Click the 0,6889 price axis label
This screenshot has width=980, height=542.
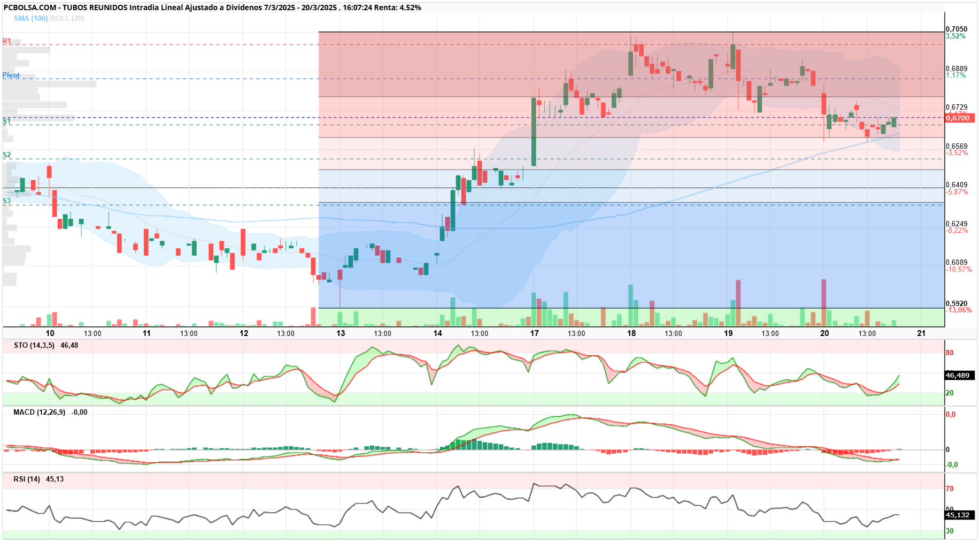[x=956, y=68]
